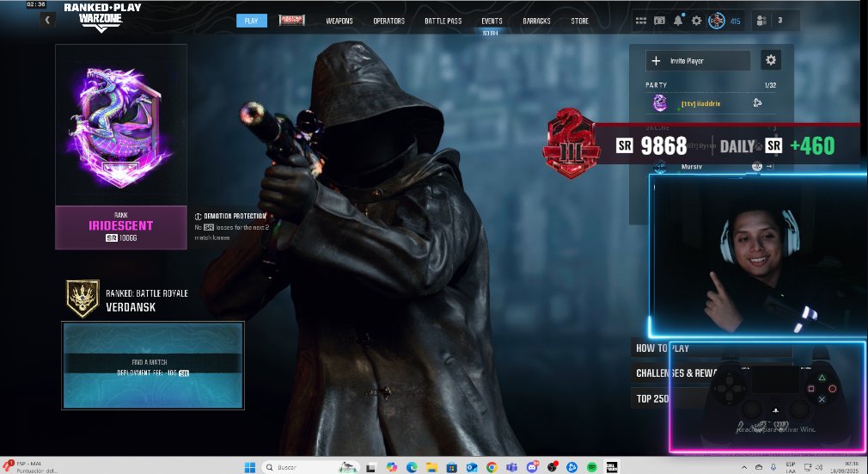The height and width of the screenshot is (474, 868).
Task: Switch to the OPERATORS tab
Action: 388,21
